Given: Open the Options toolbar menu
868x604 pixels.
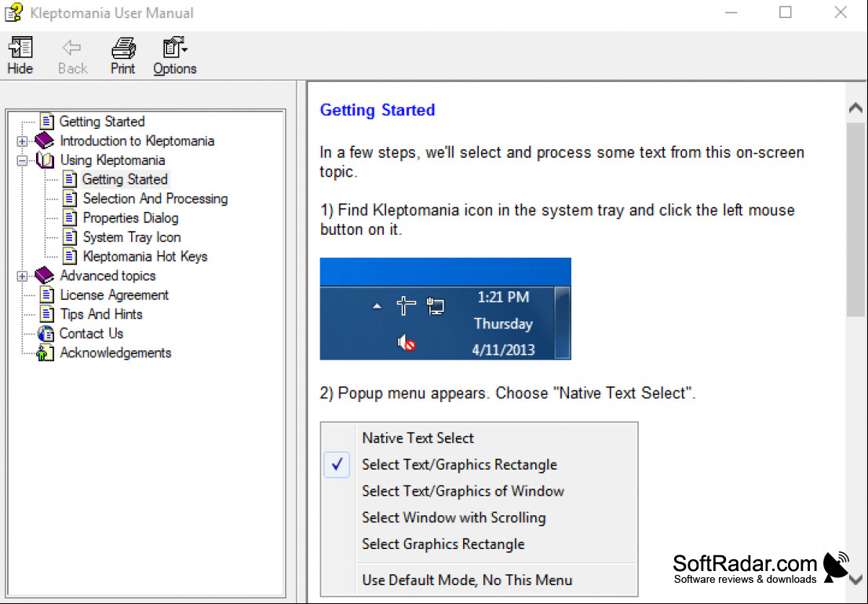Looking at the screenshot, I should (x=174, y=56).
